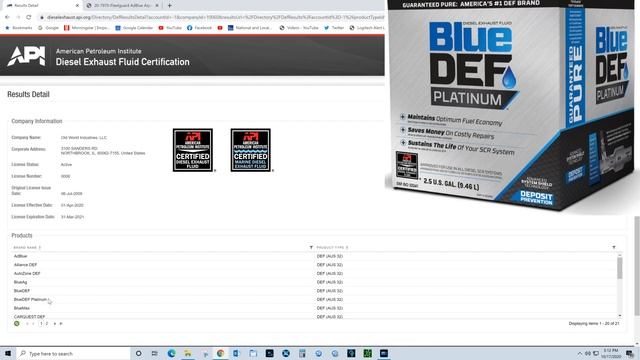The height and width of the screenshot is (360, 640).
Task: Open the Calculator icon on the taskbar
Action: 302,353
